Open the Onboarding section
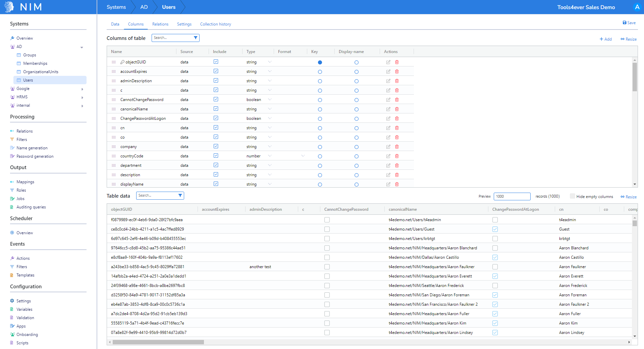This screenshot has height=349, width=644. point(27,334)
